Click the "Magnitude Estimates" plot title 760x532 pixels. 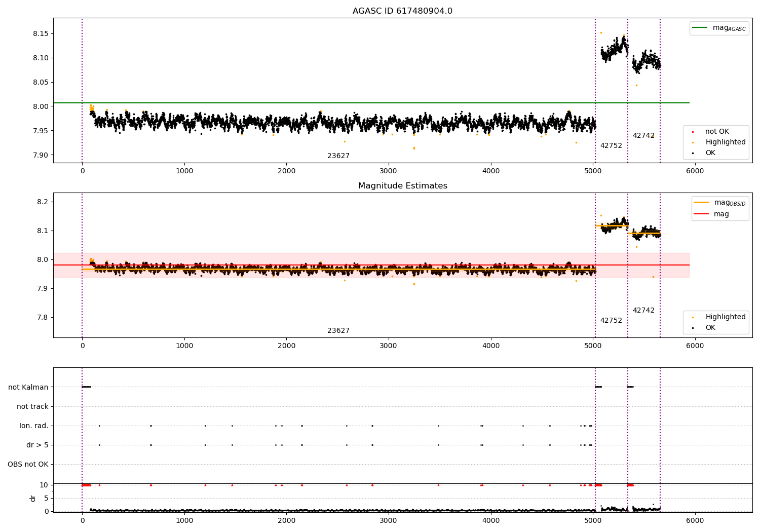(402, 186)
